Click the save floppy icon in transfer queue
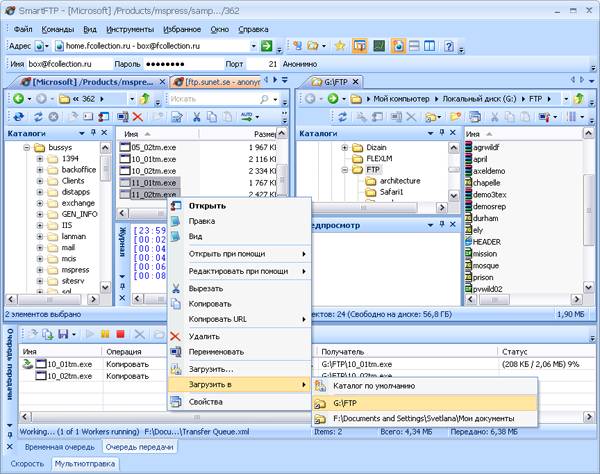This screenshot has height=474, width=600. [63, 334]
